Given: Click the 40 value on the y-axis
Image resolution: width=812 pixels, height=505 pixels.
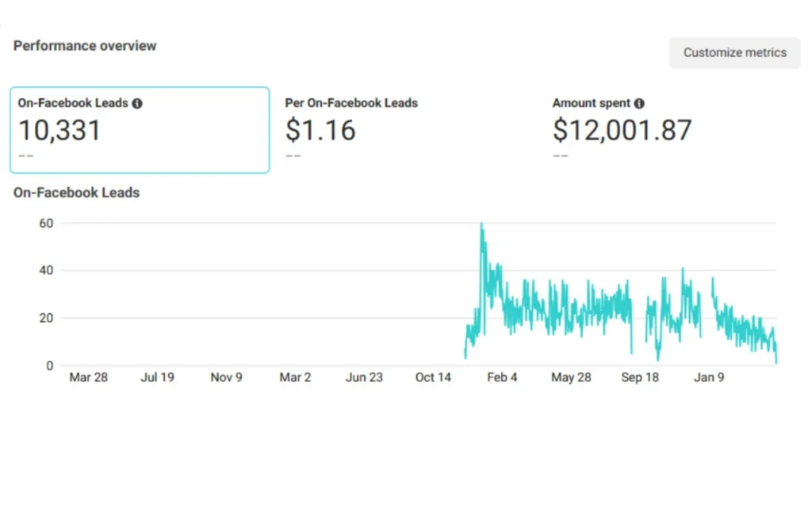Looking at the screenshot, I should tap(45, 270).
